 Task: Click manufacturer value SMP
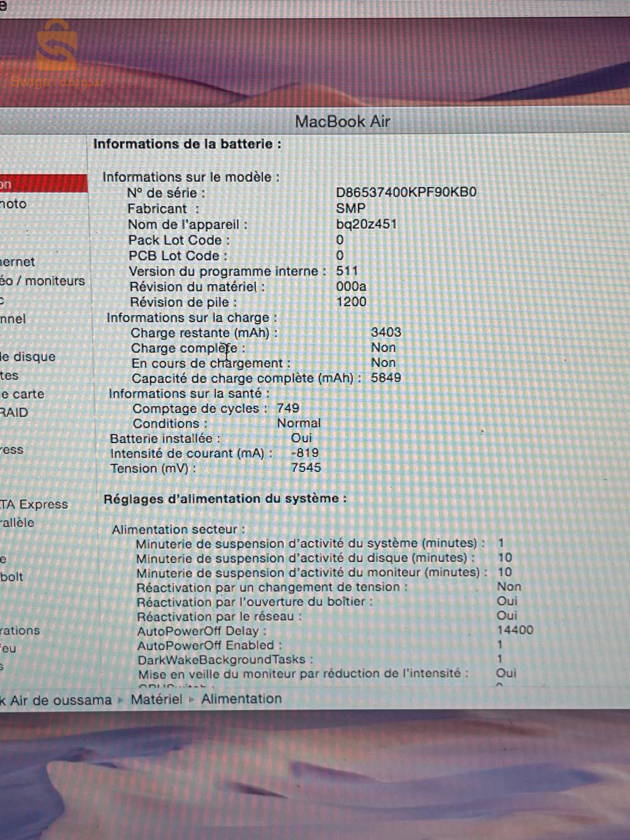point(351,208)
